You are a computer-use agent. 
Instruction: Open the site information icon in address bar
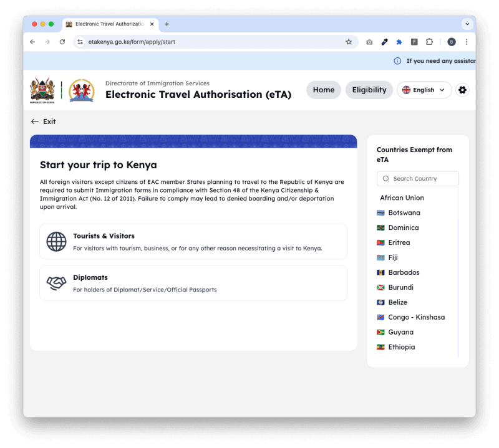point(80,42)
